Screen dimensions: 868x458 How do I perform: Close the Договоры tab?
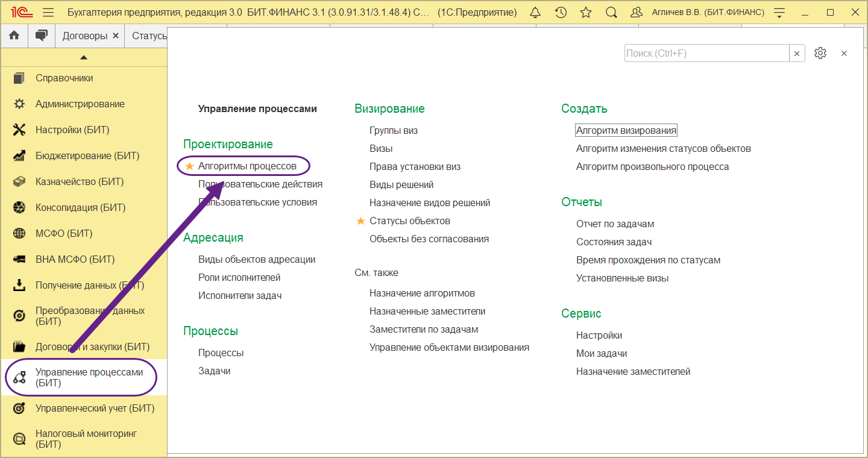click(116, 36)
